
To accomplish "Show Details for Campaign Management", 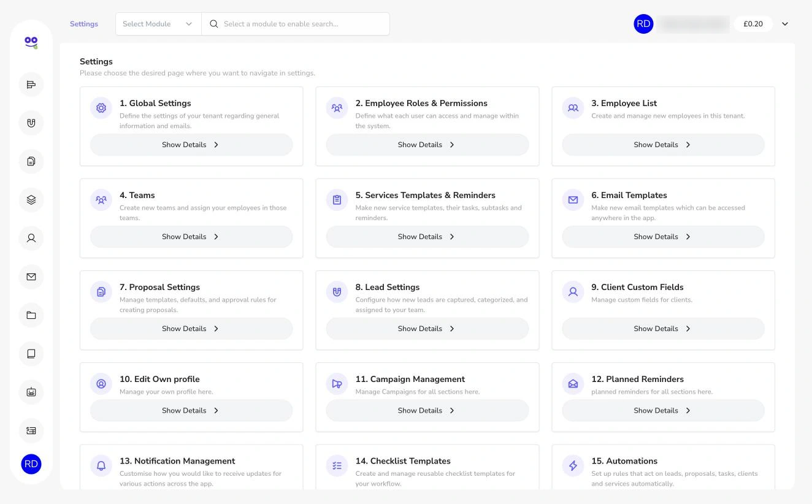I will click(427, 411).
